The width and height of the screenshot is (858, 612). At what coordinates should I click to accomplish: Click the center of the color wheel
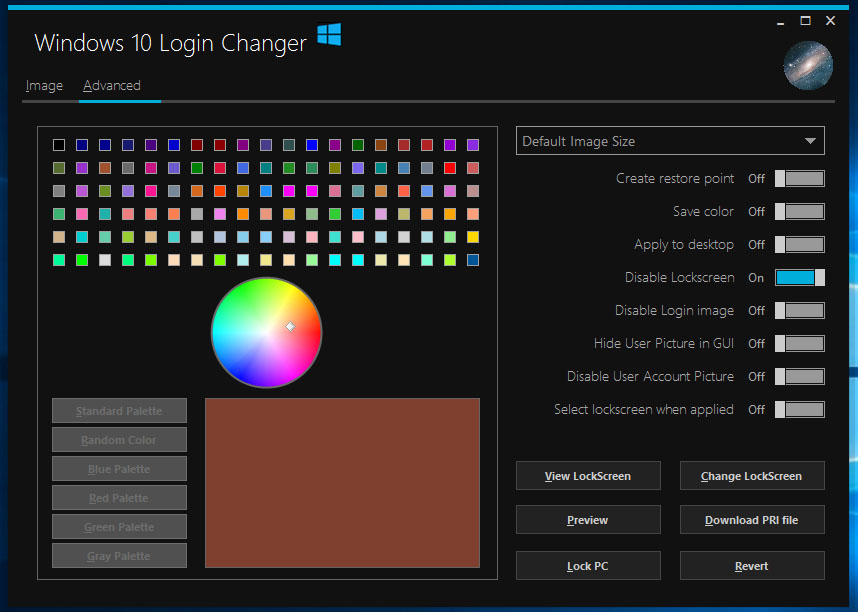coord(266,332)
